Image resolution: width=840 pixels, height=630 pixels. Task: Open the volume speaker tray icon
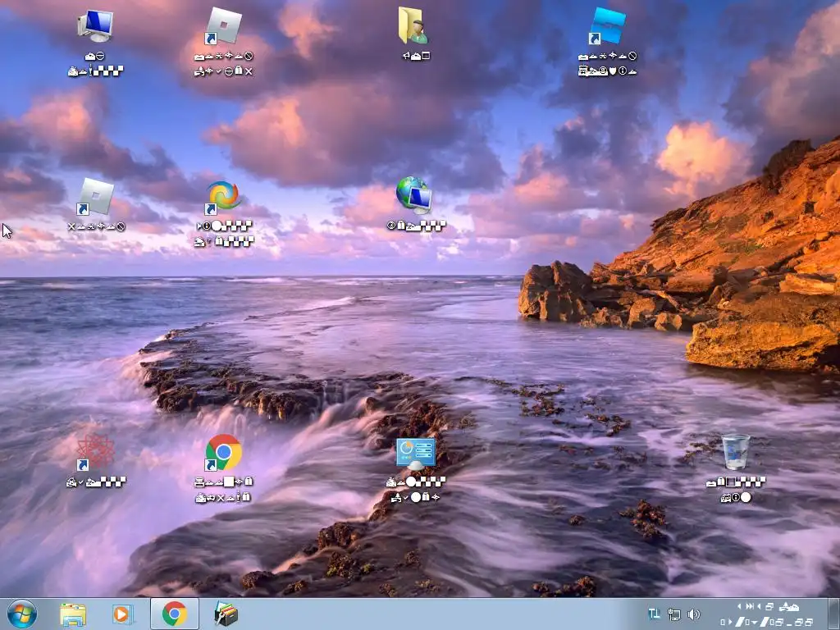(x=694, y=614)
